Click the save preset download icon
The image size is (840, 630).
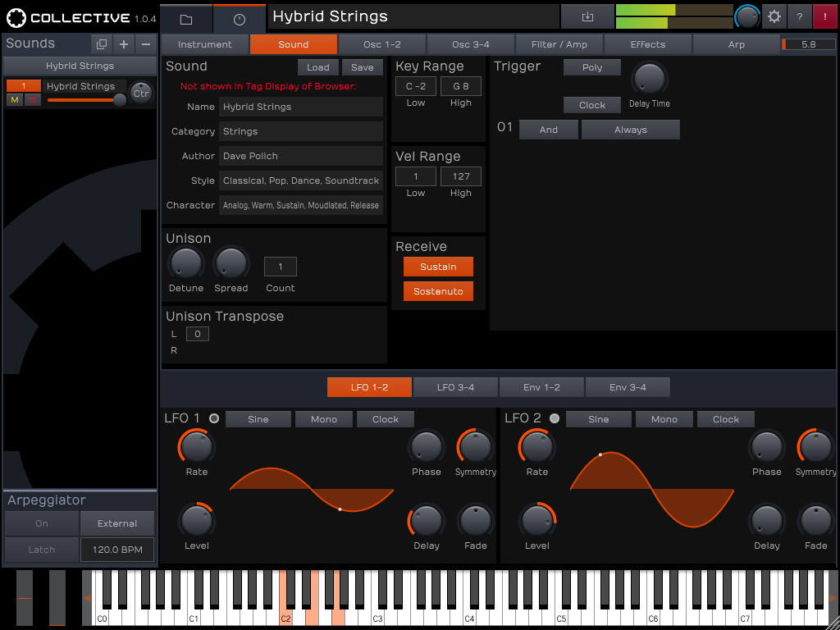click(x=587, y=16)
